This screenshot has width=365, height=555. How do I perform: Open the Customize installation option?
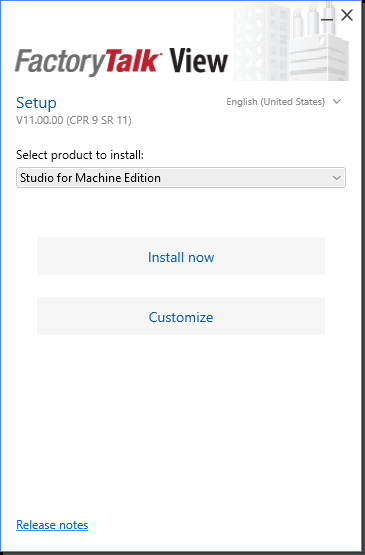click(181, 316)
